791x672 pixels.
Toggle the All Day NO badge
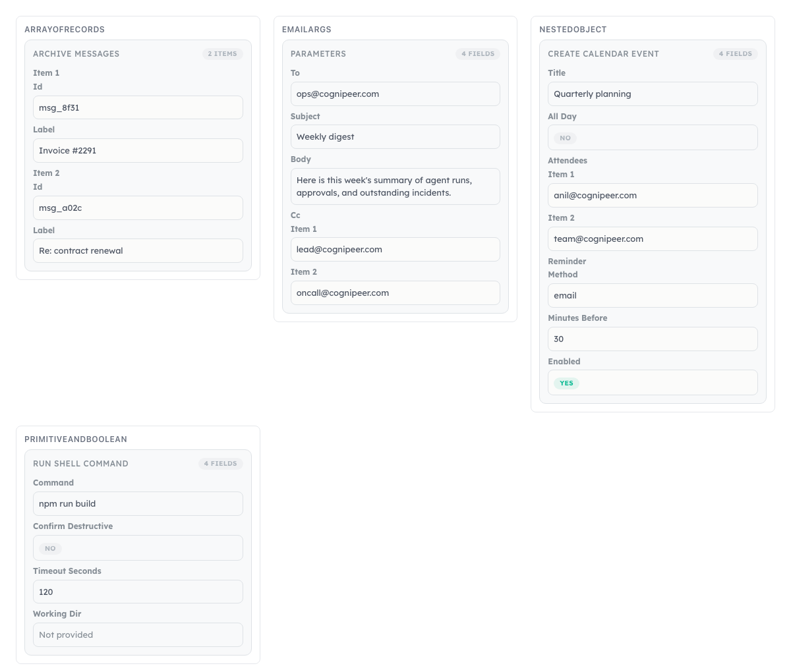pos(566,138)
